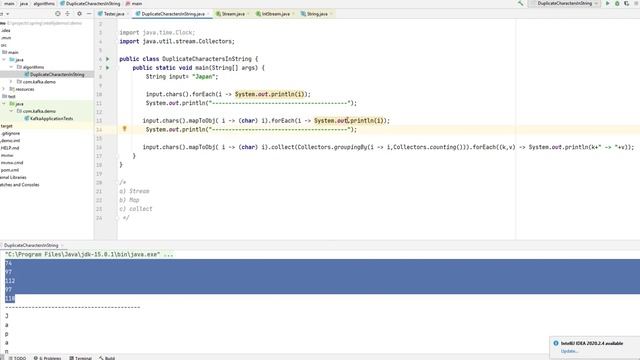
Task: Switch to the String.java tab
Action: point(317,14)
